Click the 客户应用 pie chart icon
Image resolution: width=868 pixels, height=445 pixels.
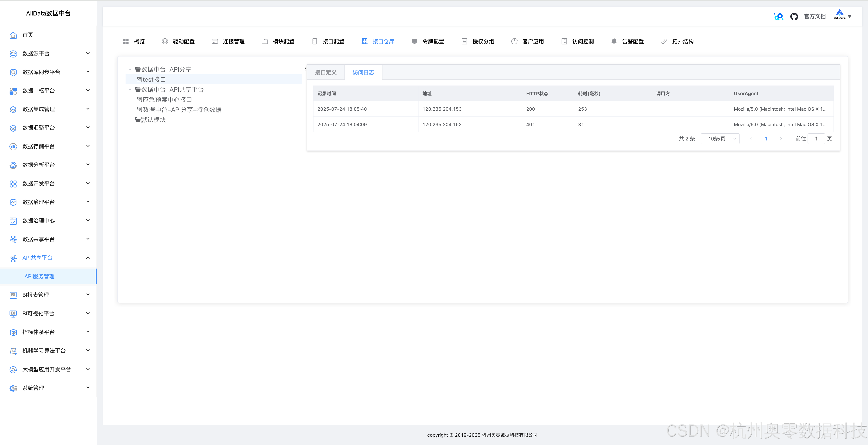pyautogui.click(x=514, y=41)
